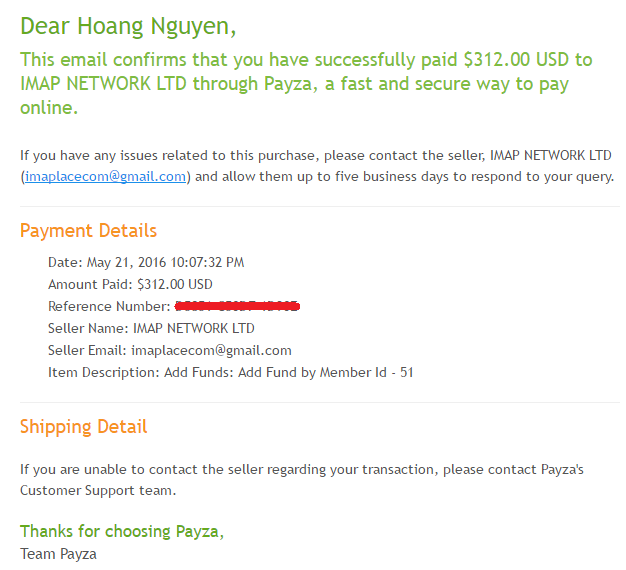Click the divider line above Shipping Detail

[x=319, y=403]
